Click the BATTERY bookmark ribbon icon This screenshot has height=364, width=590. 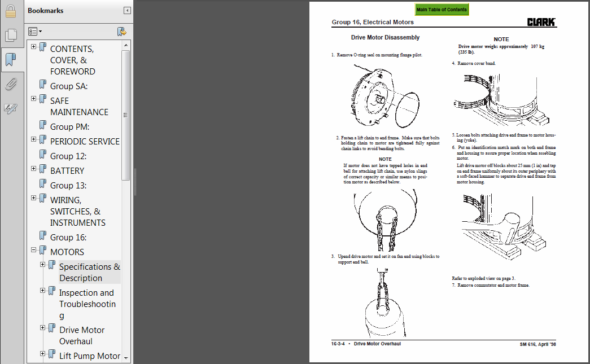click(x=43, y=169)
